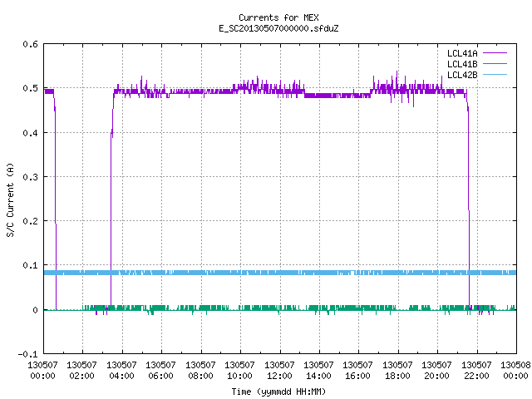532x399 pixels.
Task: Click the "Time (yymmdd HH:MM)" x-axis label
Action: coord(278,392)
